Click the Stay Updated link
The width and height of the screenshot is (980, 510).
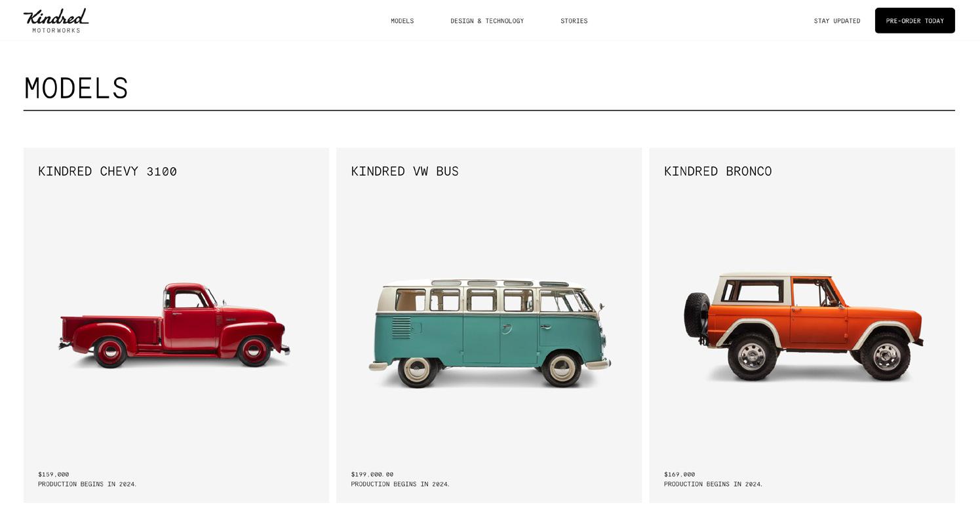pos(837,21)
